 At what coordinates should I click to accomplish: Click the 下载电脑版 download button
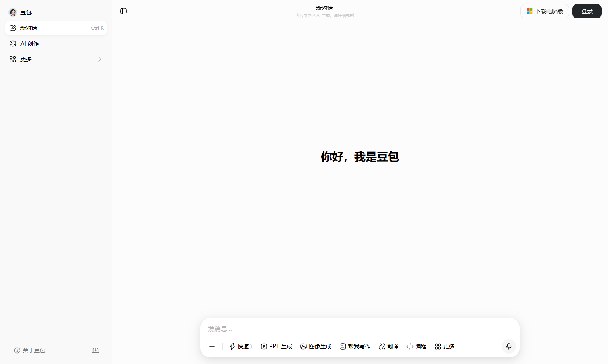tap(545, 11)
